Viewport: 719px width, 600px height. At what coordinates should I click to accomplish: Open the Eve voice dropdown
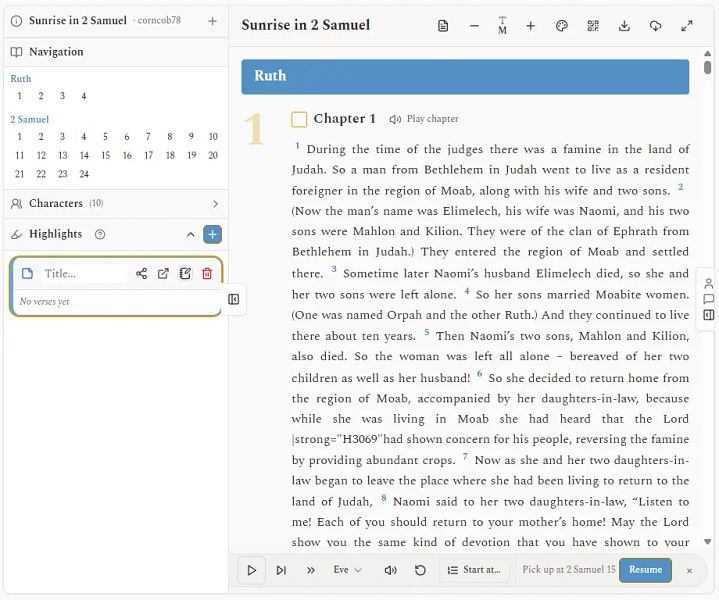pos(347,570)
